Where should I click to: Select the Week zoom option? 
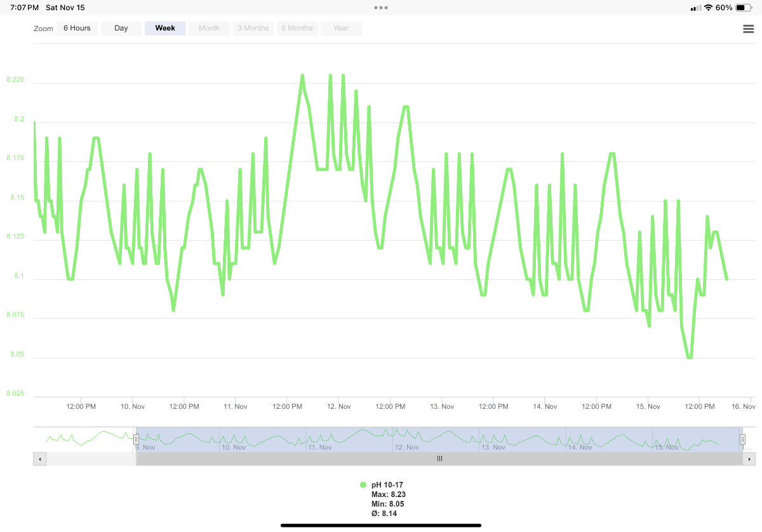coord(165,29)
